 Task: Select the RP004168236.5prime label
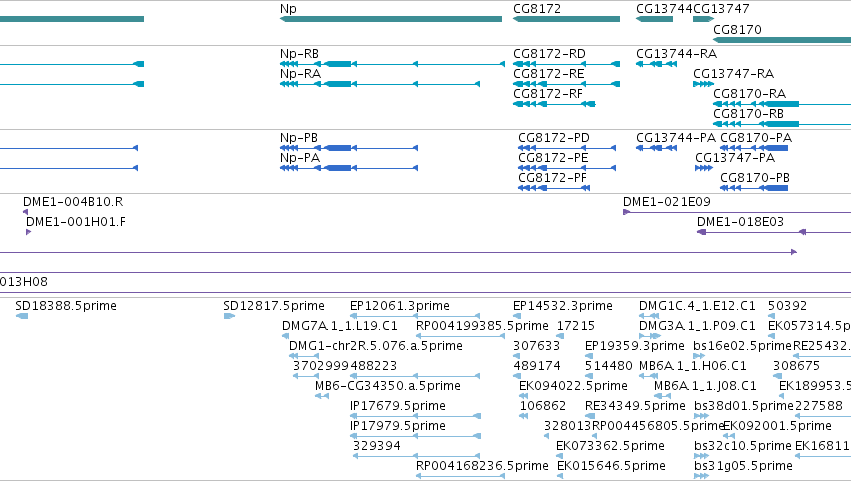coord(482,467)
